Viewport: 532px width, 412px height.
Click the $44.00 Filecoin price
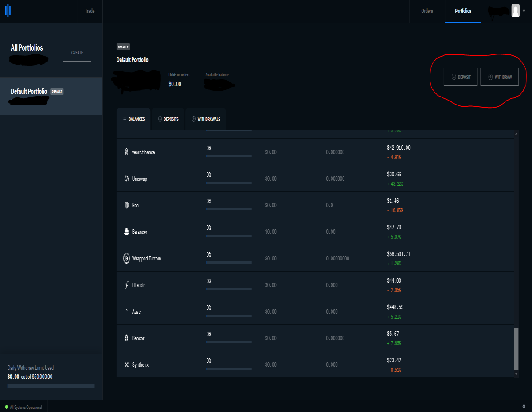pyautogui.click(x=394, y=280)
